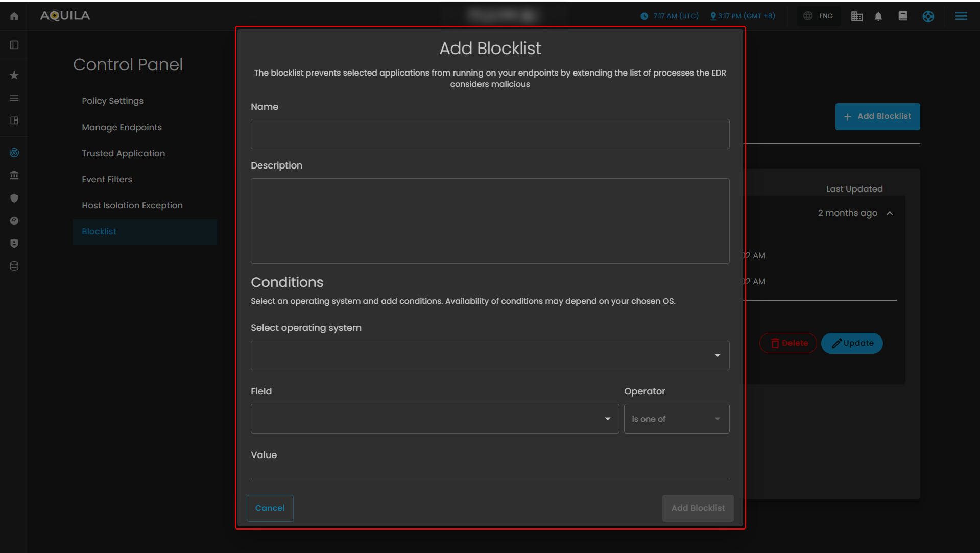This screenshot has height=553, width=980.
Task: Open the Select operating system dropdown
Action: pyautogui.click(x=490, y=355)
